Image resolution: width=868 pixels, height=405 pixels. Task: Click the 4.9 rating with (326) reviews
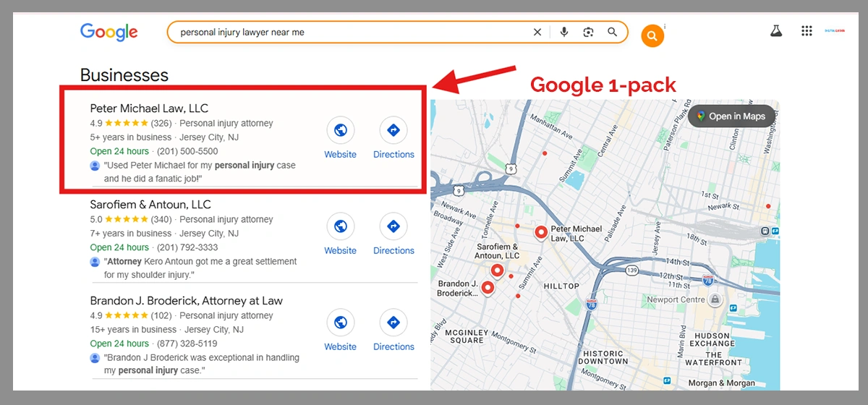coord(132,124)
